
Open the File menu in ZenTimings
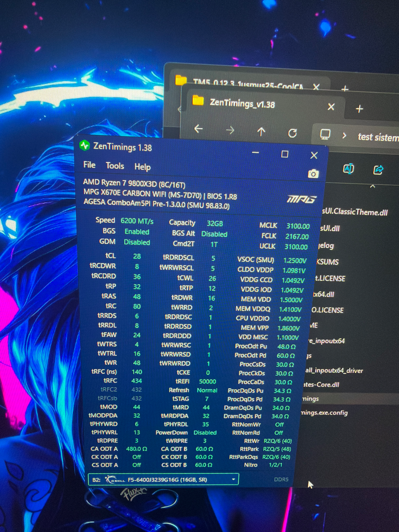tap(89, 165)
